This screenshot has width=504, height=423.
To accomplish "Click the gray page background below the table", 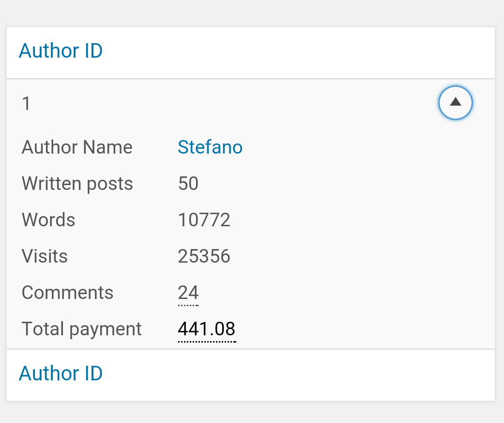I will (x=252, y=413).
